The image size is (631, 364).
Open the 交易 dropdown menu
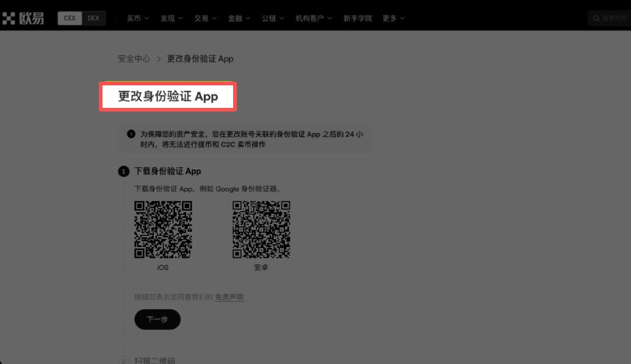(205, 18)
